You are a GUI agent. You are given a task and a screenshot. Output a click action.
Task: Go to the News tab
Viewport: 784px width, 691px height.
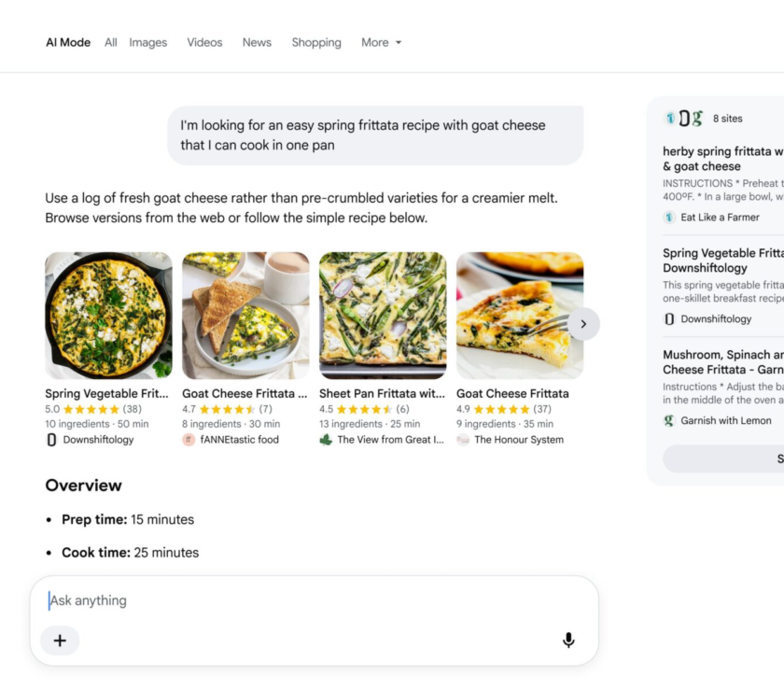[257, 43]
